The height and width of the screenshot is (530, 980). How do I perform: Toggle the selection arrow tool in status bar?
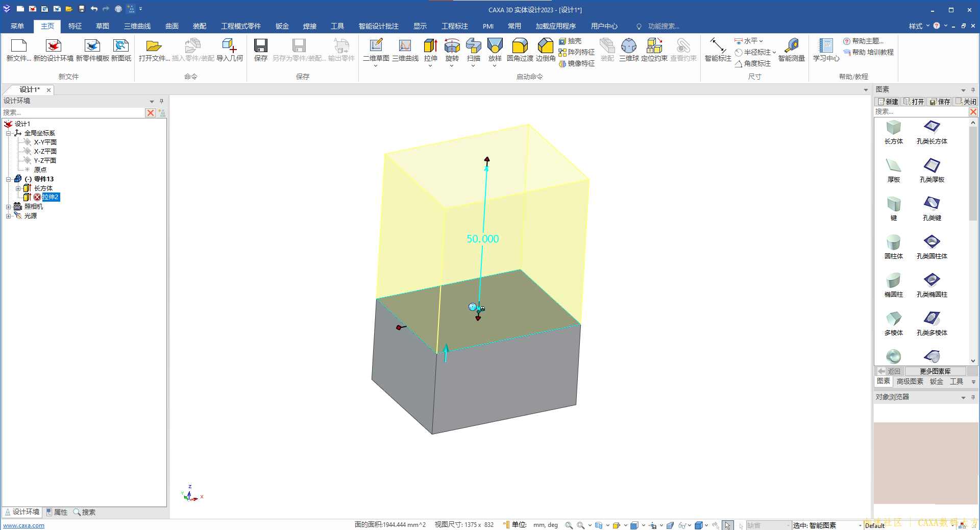point(728,525)
